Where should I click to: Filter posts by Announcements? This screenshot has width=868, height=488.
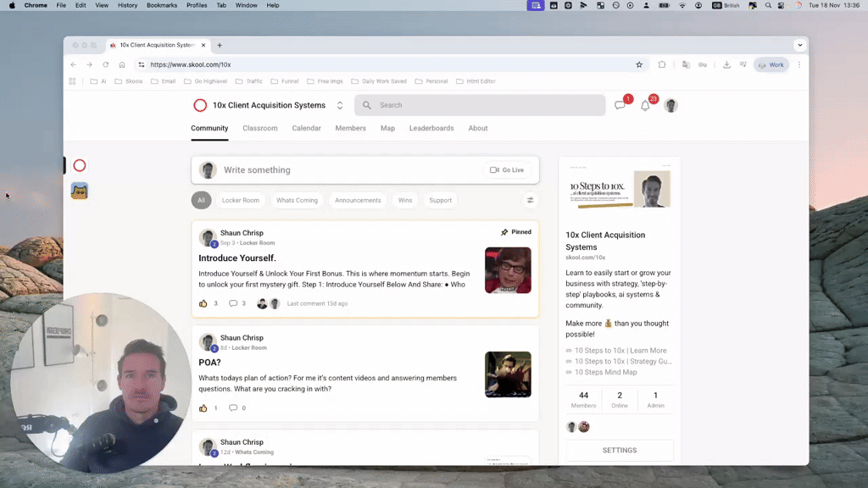358,200
